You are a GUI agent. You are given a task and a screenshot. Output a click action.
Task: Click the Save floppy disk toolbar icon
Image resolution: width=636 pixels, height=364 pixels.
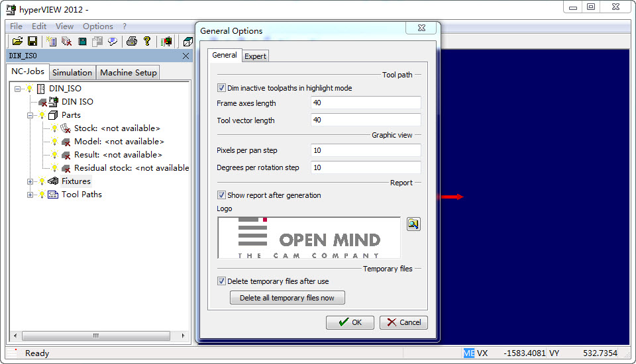pyautogui.click(x=32, y=41)
